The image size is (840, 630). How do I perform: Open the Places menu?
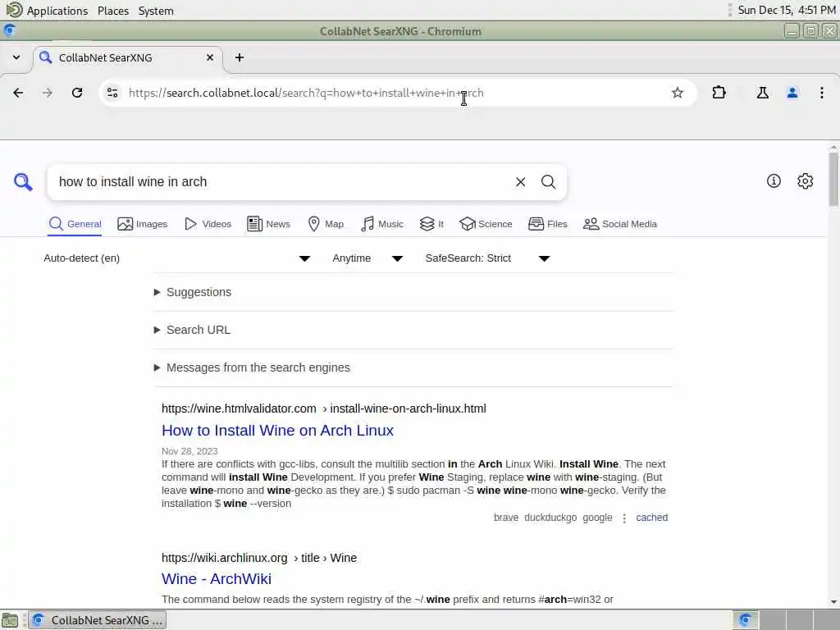click(x=113, y=11)
